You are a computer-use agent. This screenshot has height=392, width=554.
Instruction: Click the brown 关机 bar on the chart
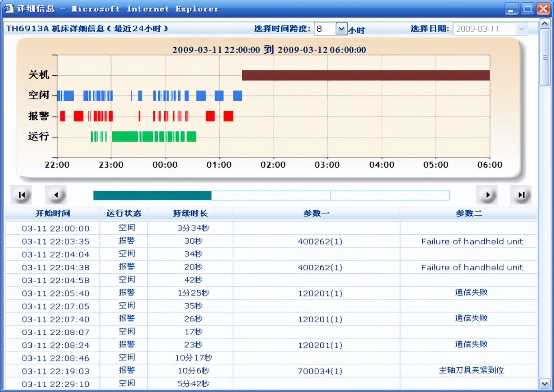[x=365, y=74]
